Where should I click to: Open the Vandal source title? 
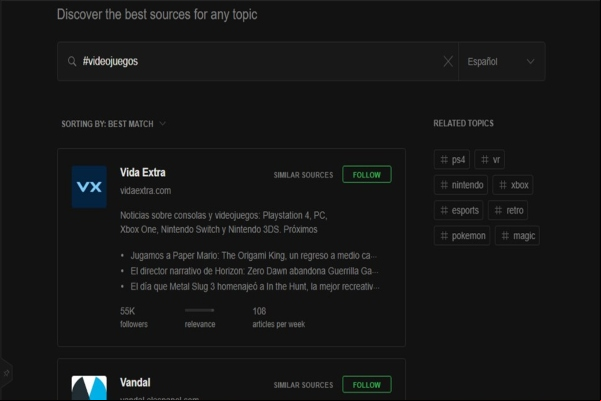[135, 383]
